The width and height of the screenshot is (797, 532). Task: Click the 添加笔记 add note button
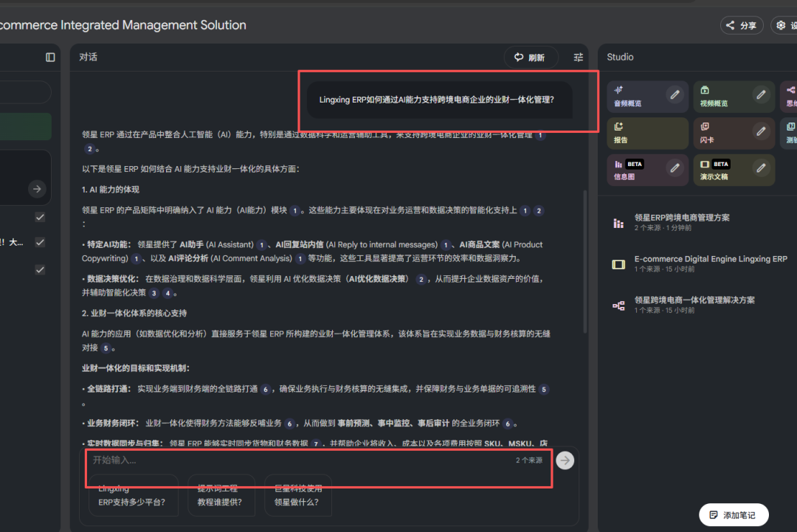click(734, 515)
